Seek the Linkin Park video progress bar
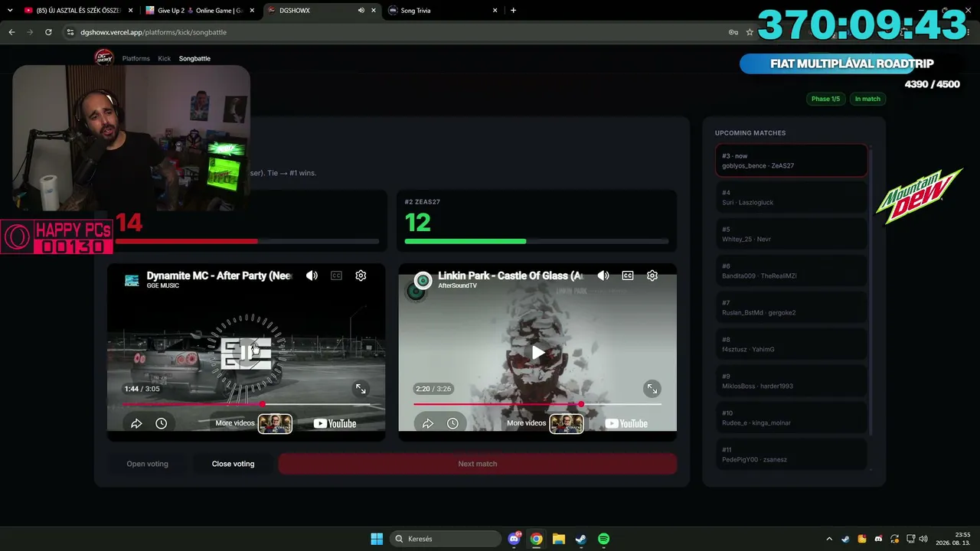 click(537, 404)
